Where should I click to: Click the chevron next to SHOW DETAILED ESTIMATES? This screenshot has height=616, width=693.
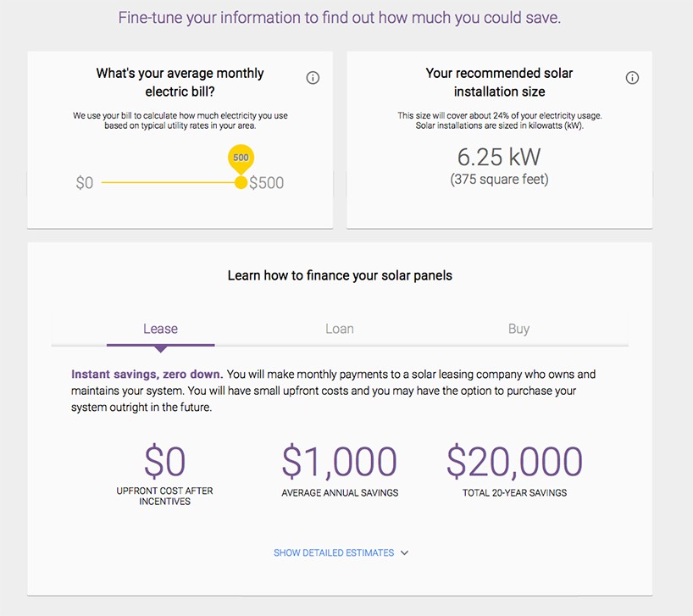(405, 552)
